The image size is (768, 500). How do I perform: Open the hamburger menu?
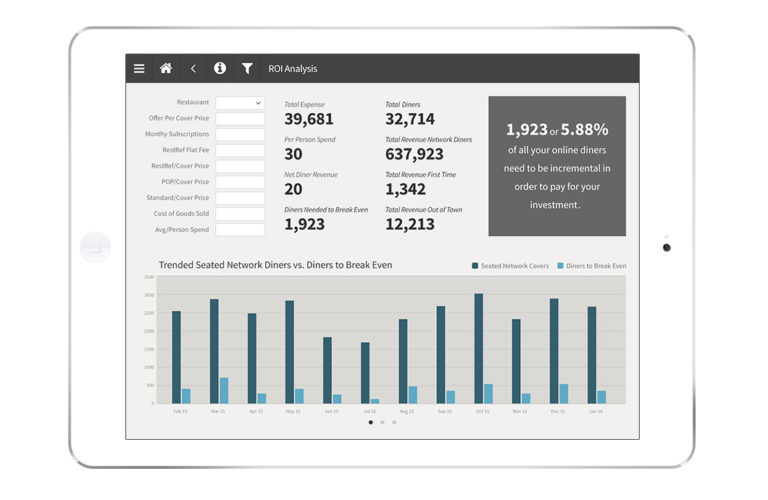pos(139,69)
